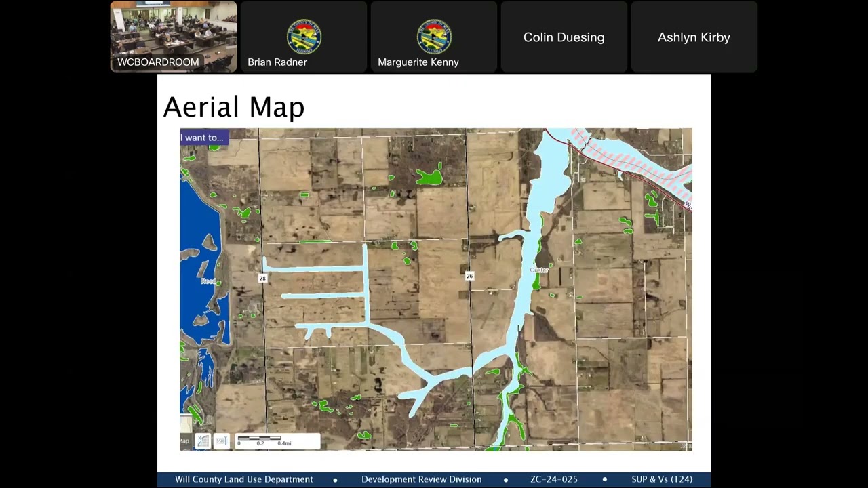Click 'Will County Land Use Department' footer text
This screenshot has height=488, width=868.
tap(244, 479)
